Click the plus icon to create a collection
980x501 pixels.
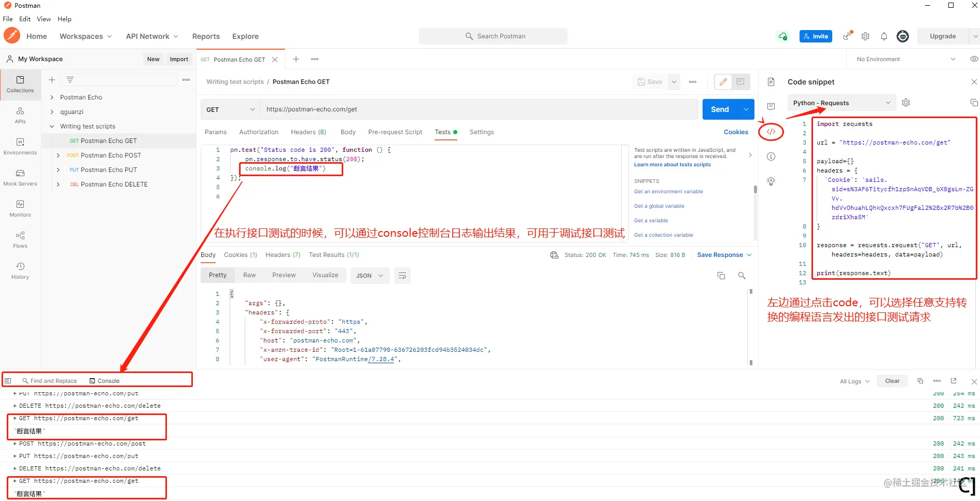pos(52,80)
